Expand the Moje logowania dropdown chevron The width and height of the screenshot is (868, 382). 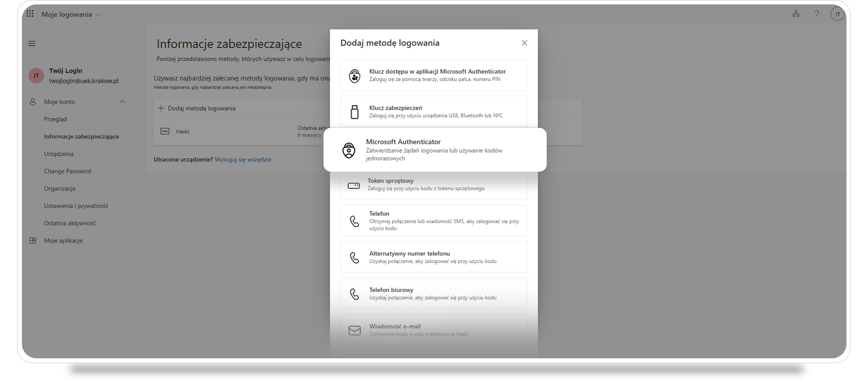[98, 15]
